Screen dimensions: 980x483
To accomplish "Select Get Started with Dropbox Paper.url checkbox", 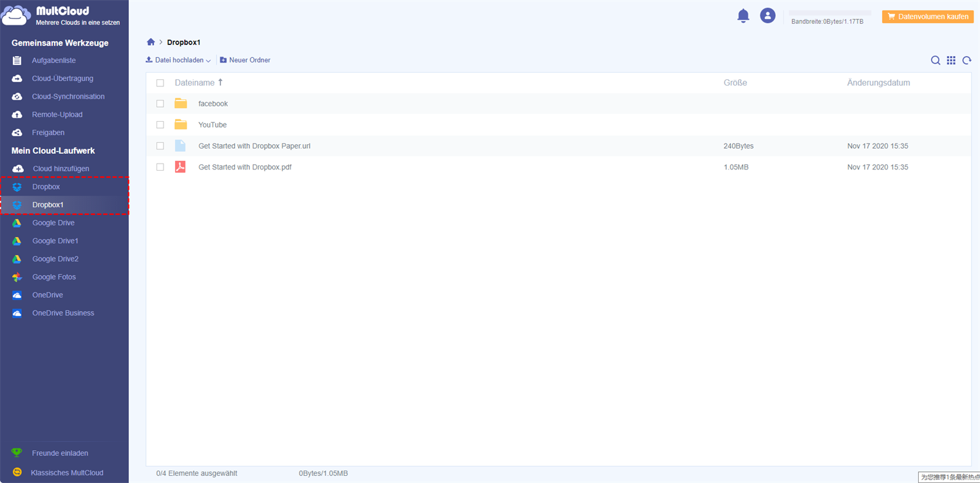I will (160, 146).
